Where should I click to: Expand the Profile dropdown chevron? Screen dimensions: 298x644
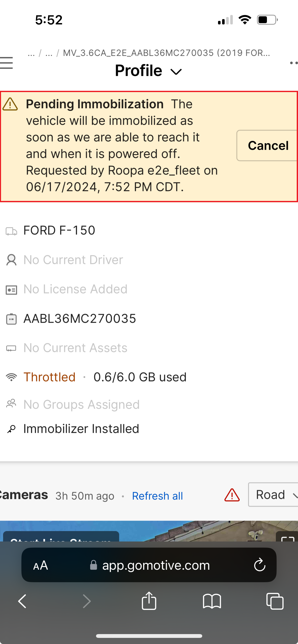[x=176, y=72]
